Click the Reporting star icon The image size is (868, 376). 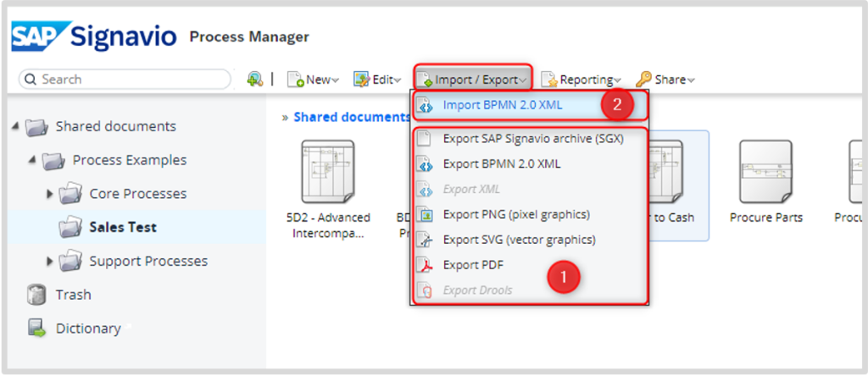pyautogui.click(x=549, y=80)
